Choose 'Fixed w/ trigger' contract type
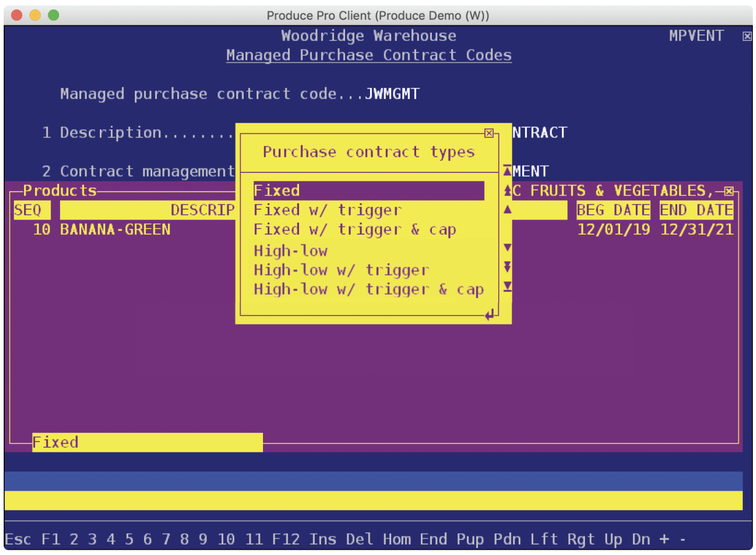 [x=328, y=210]
